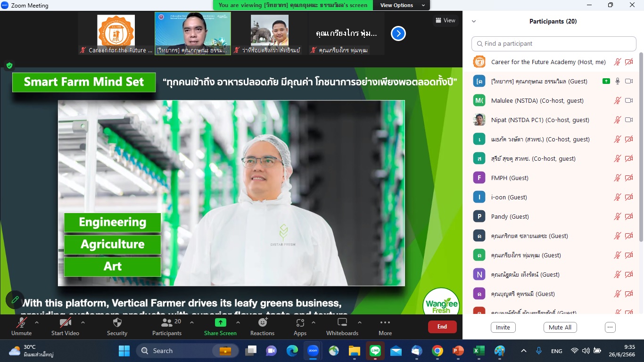Expand options arrow next to Share Screen
The image size is (644, 362).
click(238, 322)
